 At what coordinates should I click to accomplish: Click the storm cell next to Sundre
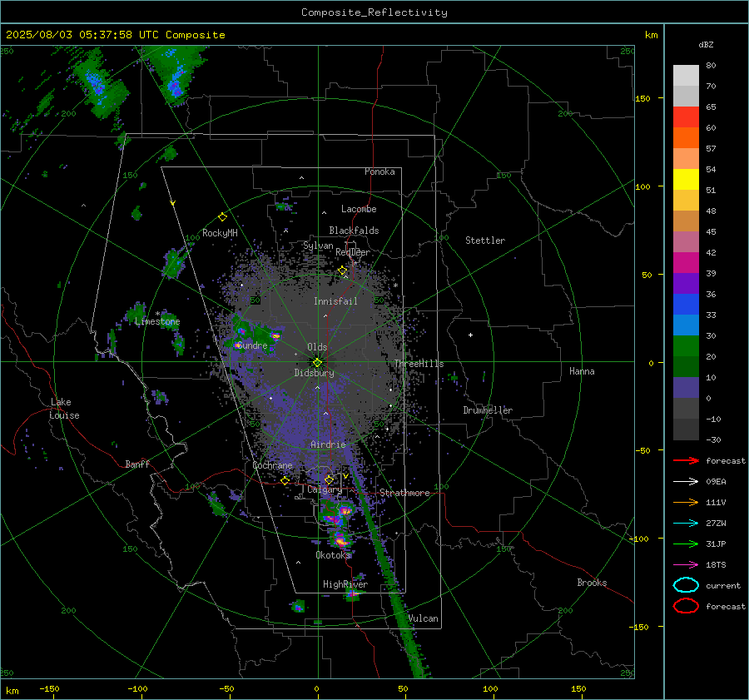238,345
